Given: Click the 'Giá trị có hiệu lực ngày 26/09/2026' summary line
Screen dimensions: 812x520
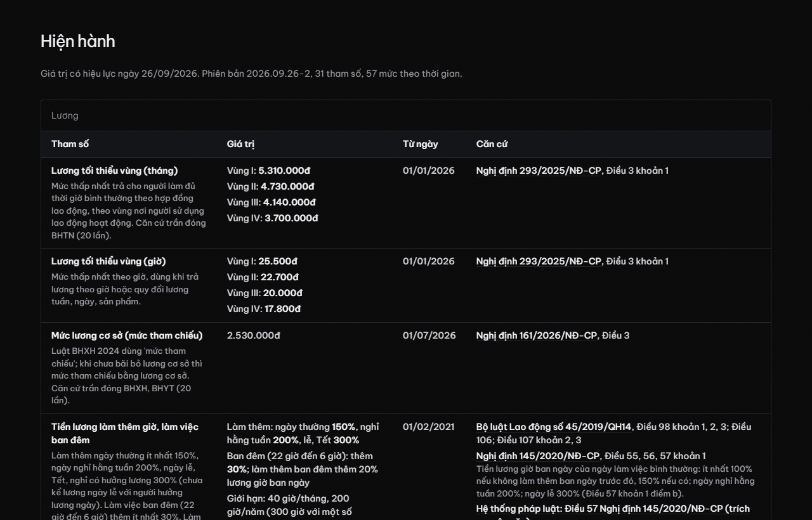Looking at the screenshot, I should click(x=251, y=74).
